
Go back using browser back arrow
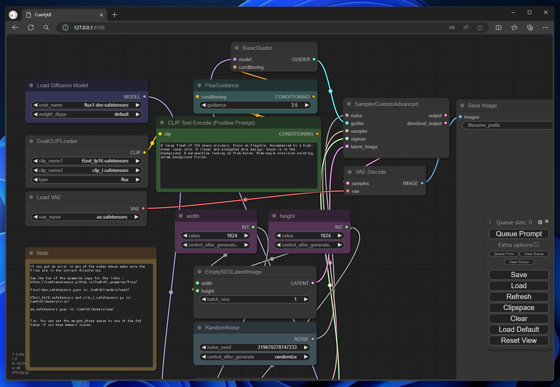coord(15,27)
